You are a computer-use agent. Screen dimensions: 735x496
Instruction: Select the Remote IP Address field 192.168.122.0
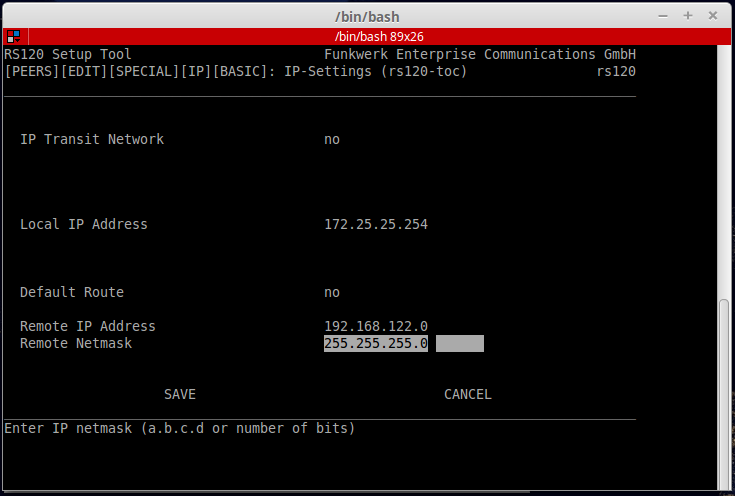(376, 326)
